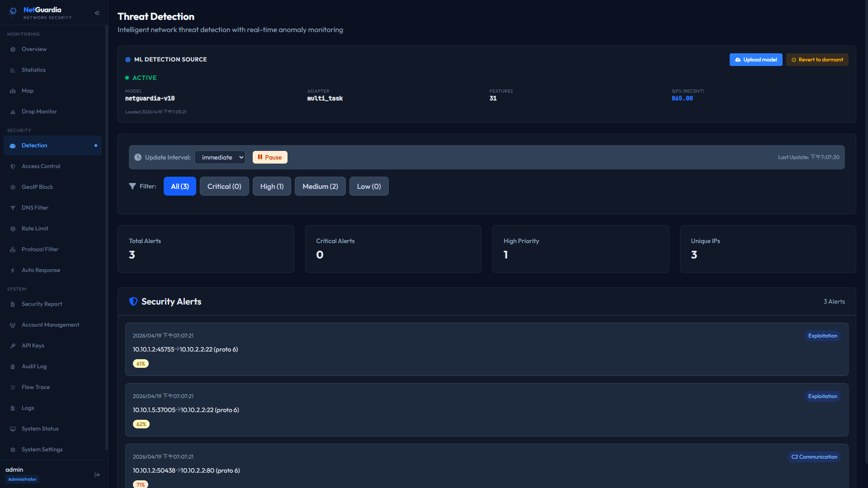The width and height of the screenshot is (868, 488).
Task: Click the API Keys key icon
Action: [x=13, y=346]
